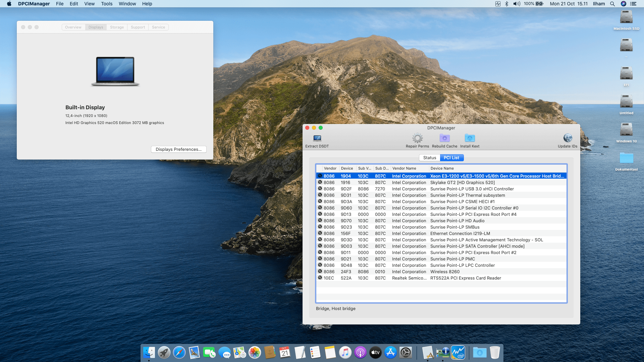Select the PCI List tab
This screenshot has height=362, width=644.
click(x=451, y=158)
